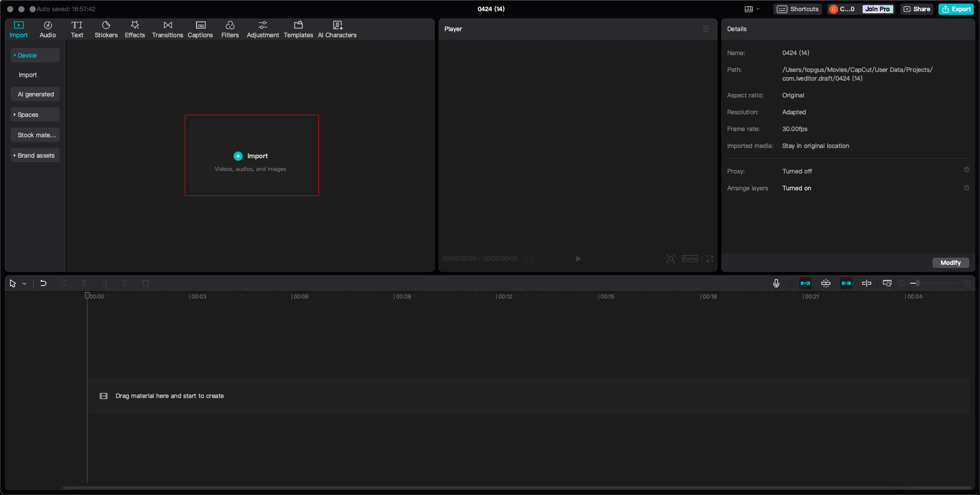Toggle preview axis on timeline
980x495 pixels.
867,283
